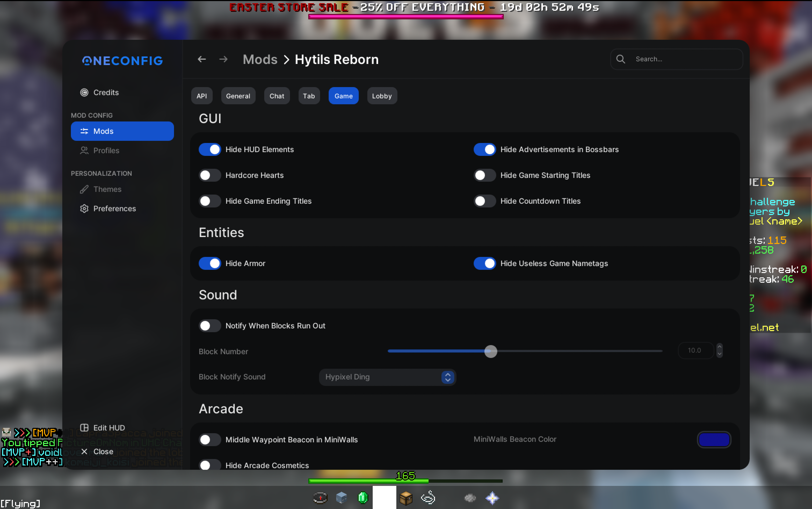Image resolution: width=812 pixels, height=509 pixels.
Task: Go to Mods breadcrumb link
Action: [x=260, y=59]
